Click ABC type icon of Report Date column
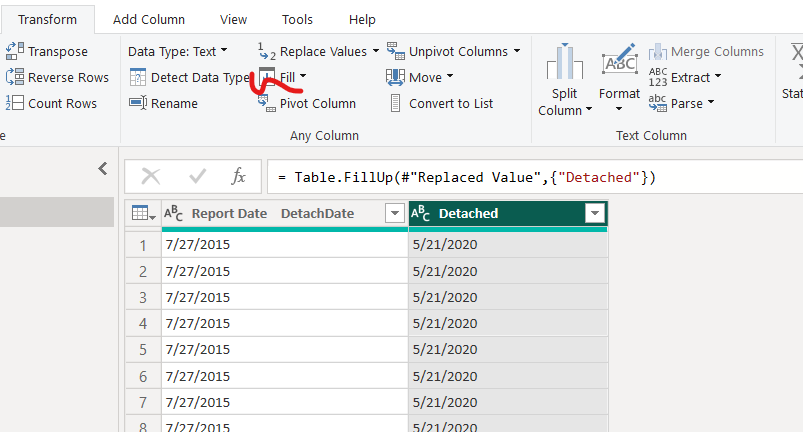Viewport: 803px width, 432px height. (174, 213)
